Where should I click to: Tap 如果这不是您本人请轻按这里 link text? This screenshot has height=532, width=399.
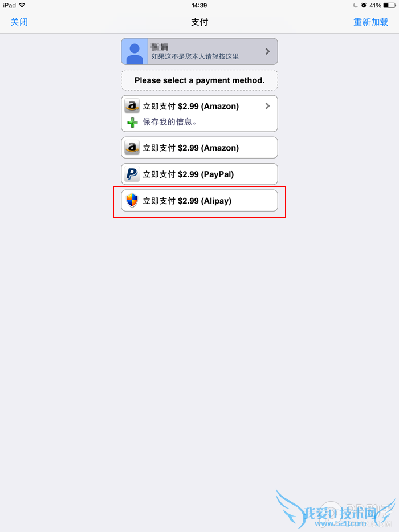coord(195,56)
